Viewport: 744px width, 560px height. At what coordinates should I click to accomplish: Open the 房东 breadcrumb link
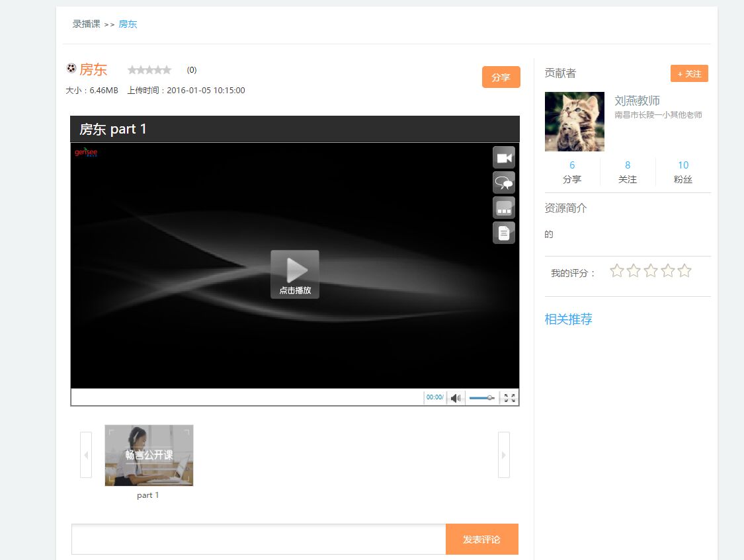128,24
